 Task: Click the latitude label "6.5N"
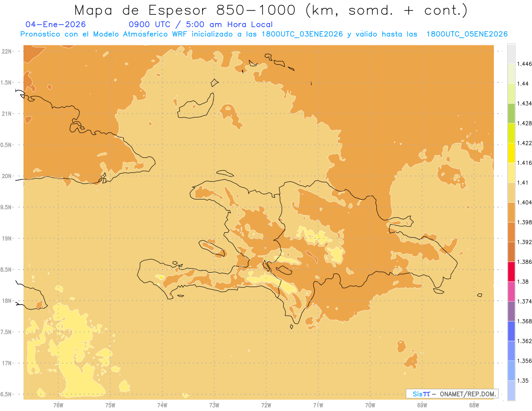[x=5, y=394]
